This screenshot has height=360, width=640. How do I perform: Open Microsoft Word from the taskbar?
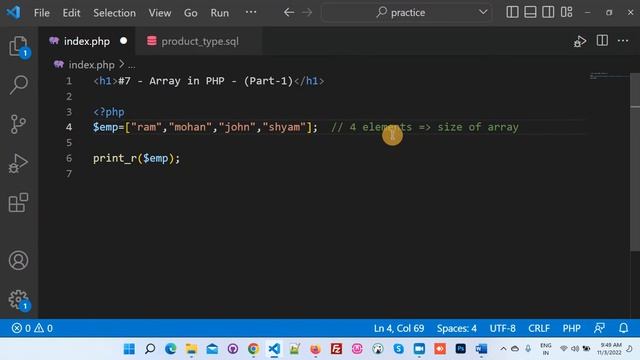click(481, 349)
